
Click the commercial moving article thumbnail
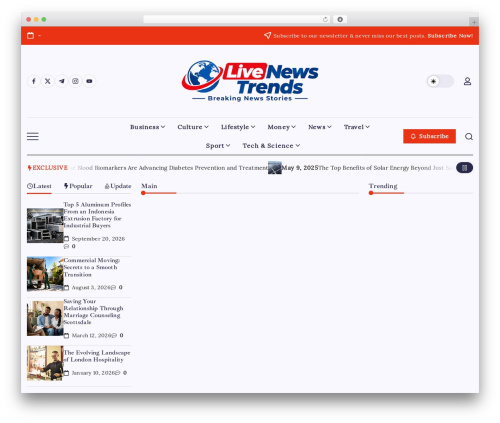(x=45, y=274)
